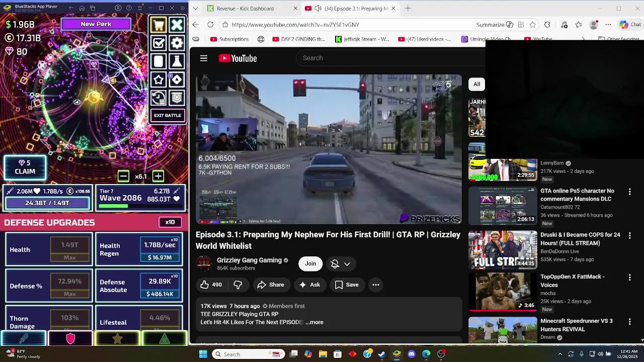Open browser tab search dropdown chevron
This screenshot has height=362, width=644.
tap(195, 9)
